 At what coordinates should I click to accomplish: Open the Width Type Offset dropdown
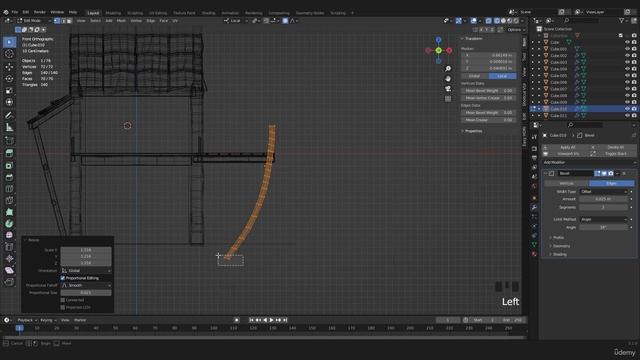click(x=603, y=191)
